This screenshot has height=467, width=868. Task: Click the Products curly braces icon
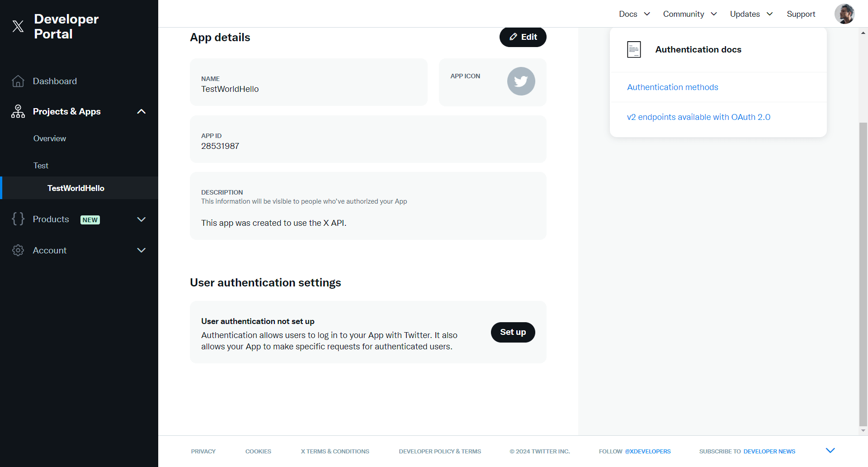point(18,219)
